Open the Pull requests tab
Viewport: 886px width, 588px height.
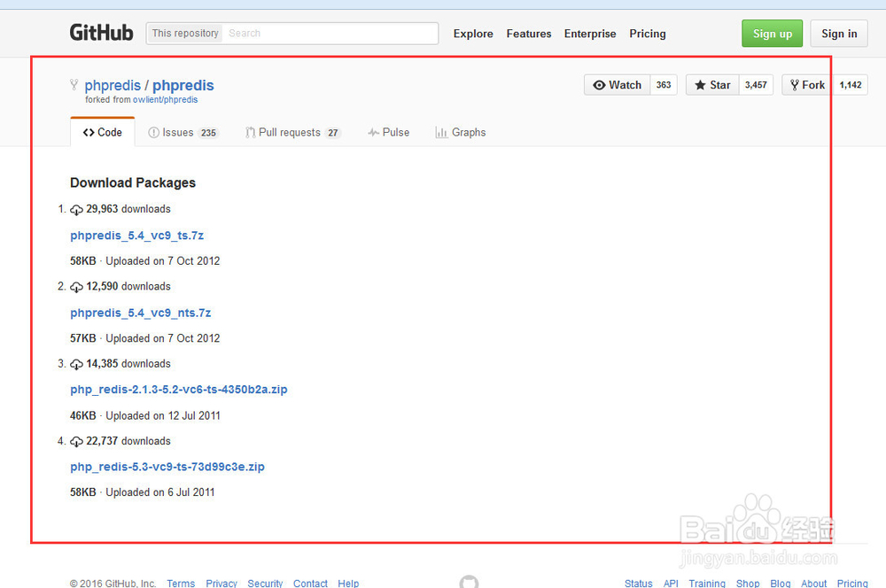point(292,132)
